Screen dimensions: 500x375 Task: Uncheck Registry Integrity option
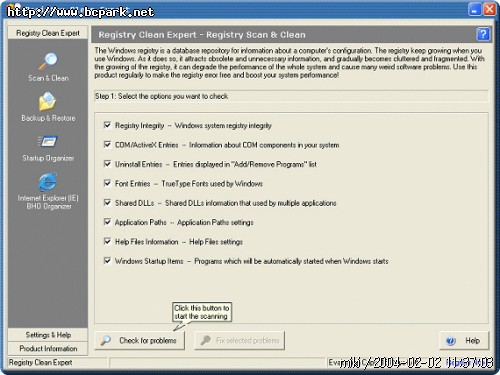pos(107,125)
